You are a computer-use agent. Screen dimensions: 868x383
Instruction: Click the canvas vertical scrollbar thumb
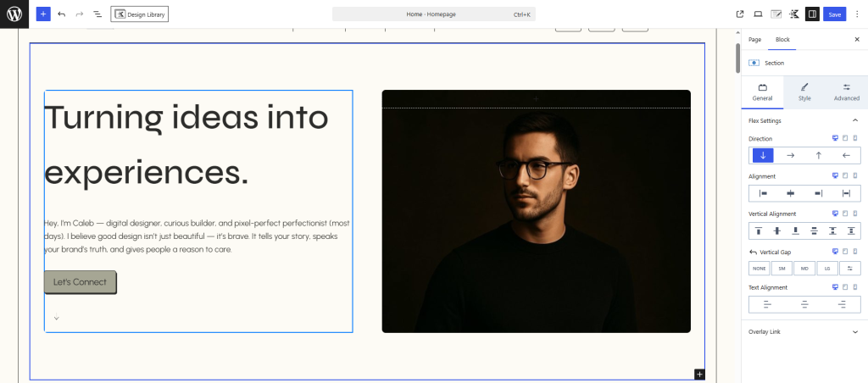point(737,58)
